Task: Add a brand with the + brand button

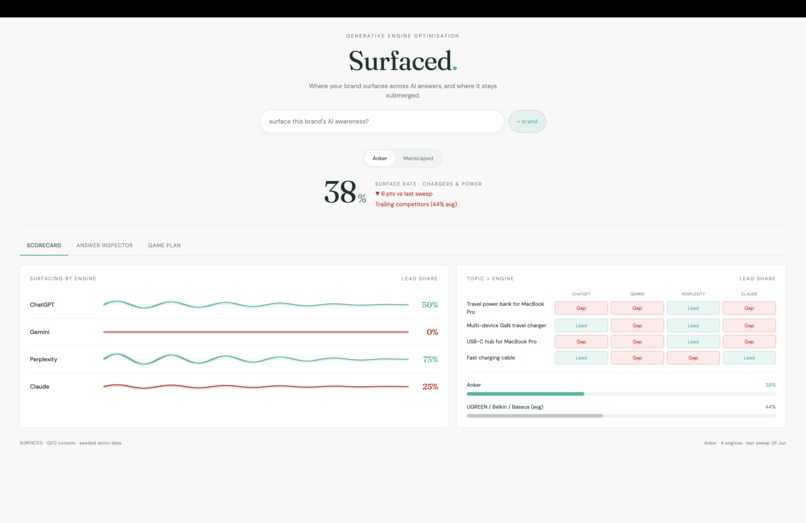Action: [527, 121]
